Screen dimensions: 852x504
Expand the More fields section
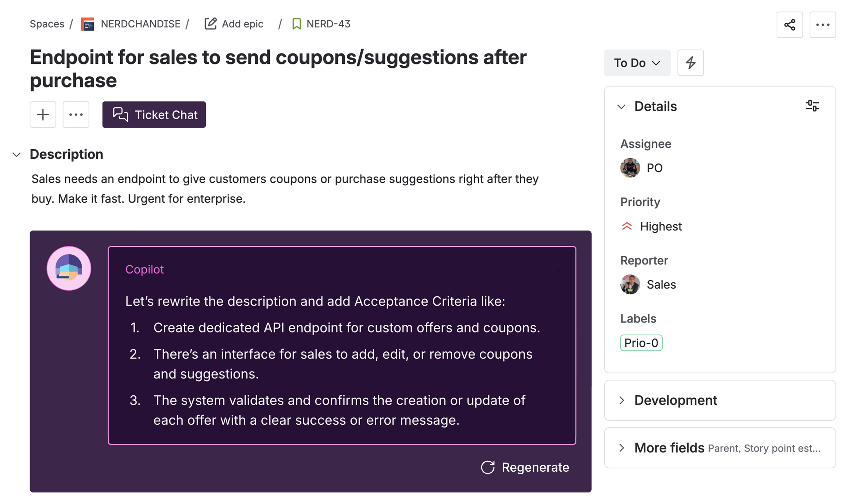pyautogui.click(x=622, y=448)
